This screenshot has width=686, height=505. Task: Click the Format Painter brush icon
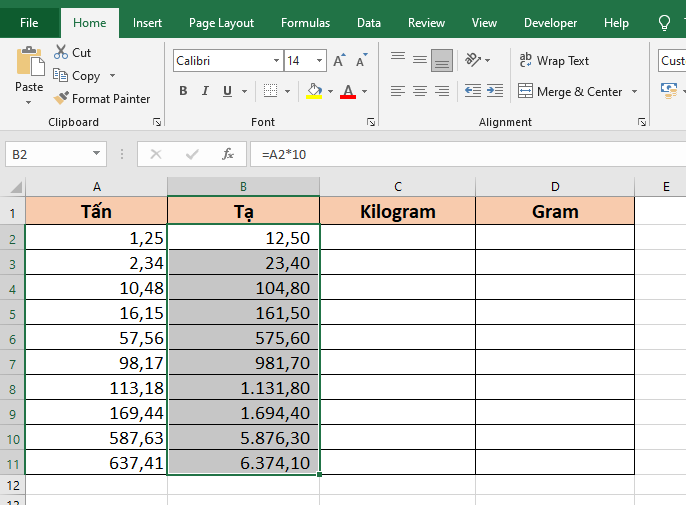61,99
